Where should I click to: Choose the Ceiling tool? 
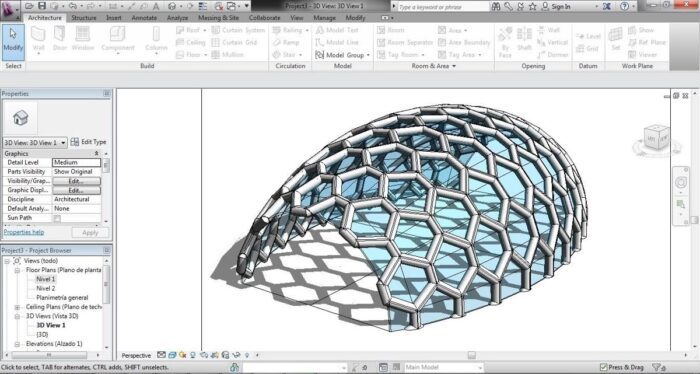coord(191,42)
